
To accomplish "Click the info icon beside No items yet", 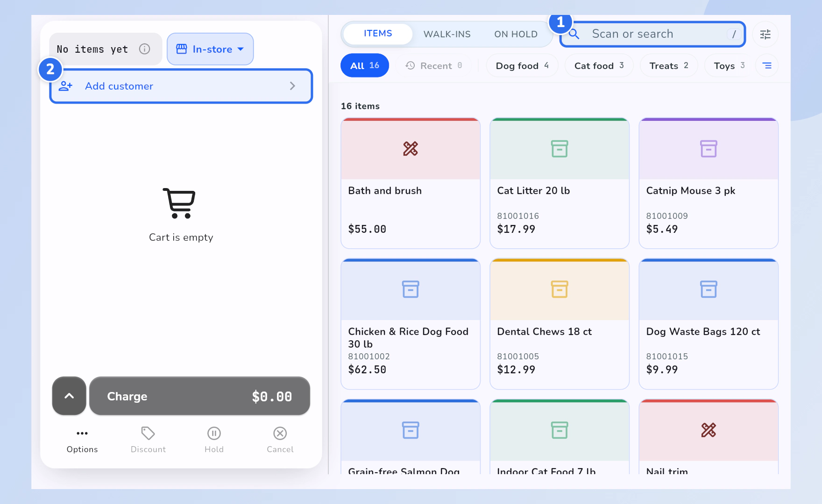I will click(145, 49).
